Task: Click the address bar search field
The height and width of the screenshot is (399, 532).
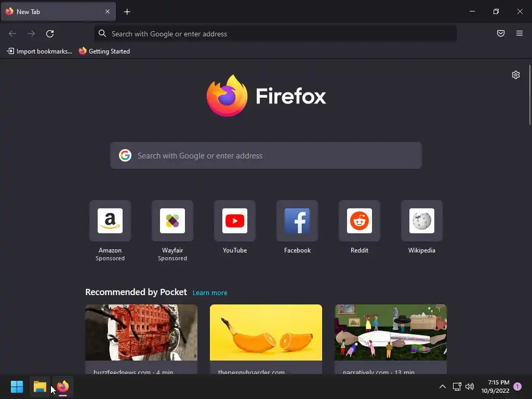Action: [x=275, y=34]
